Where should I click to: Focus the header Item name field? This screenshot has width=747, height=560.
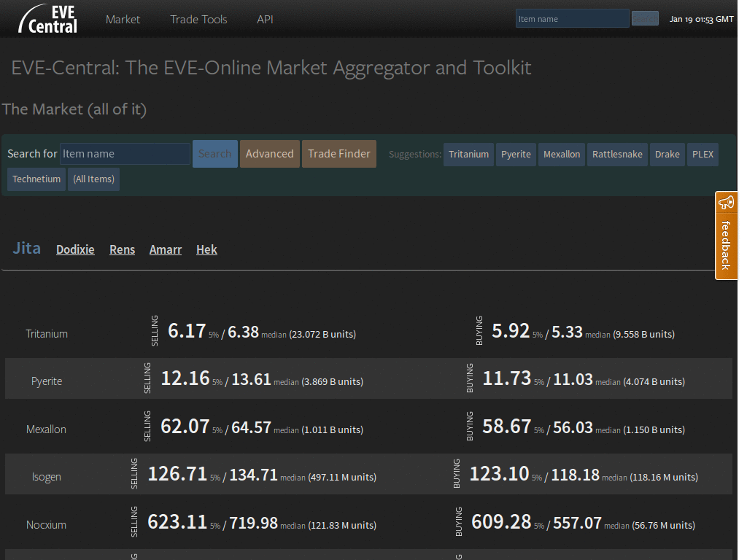tap(572, 18)
